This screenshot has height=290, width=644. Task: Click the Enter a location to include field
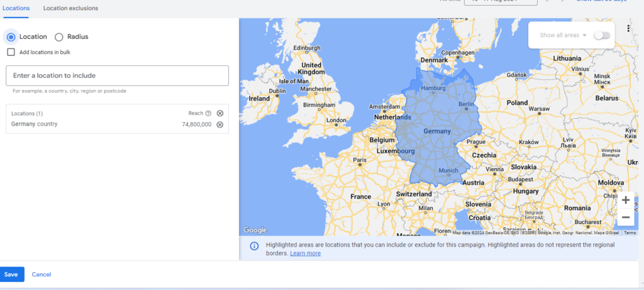[117, 75]
